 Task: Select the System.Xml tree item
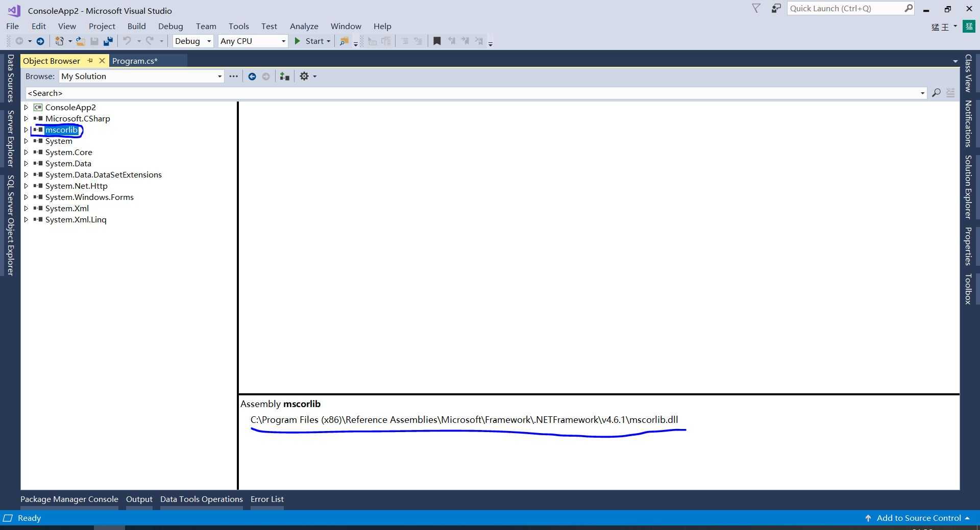(x=67, y=208)
